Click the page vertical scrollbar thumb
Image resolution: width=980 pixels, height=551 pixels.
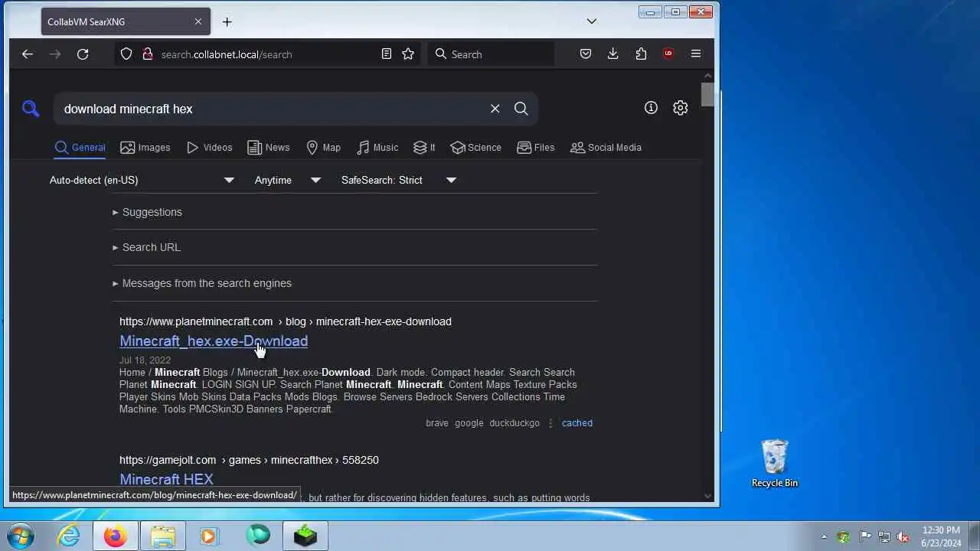tap(707, 93)
